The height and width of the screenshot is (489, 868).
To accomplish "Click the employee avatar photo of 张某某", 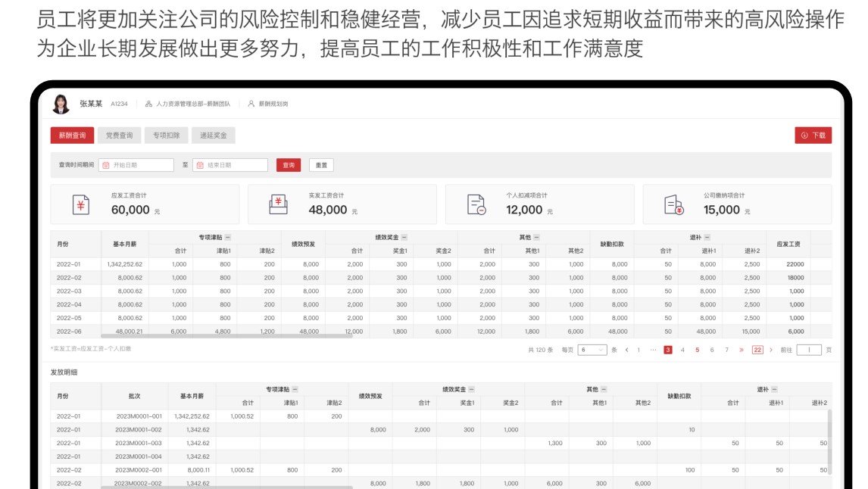I will point(59,105).
